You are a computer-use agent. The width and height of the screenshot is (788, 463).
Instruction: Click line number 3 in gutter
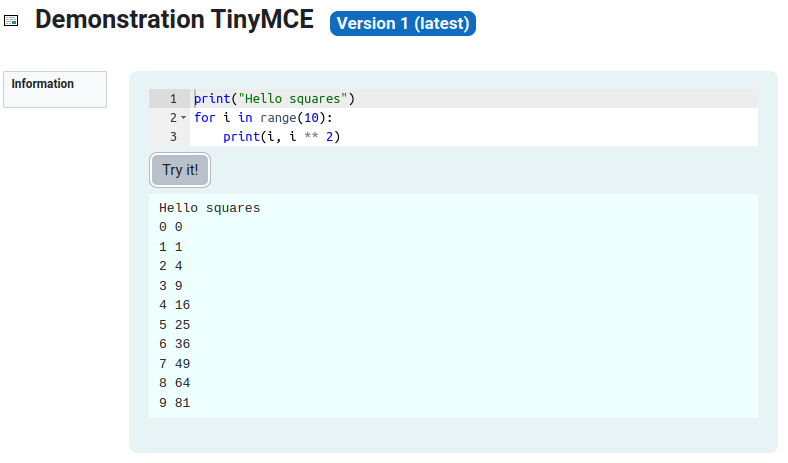pyautogui.click(x=173, y=137)
